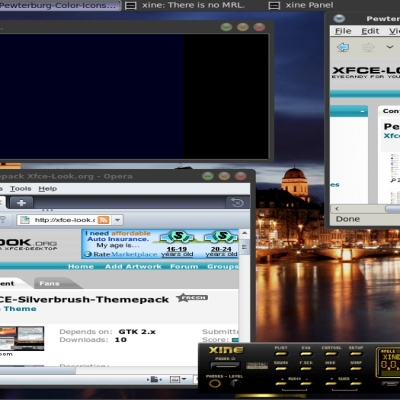Click the xine subs minus button

[x=356, y=384]
